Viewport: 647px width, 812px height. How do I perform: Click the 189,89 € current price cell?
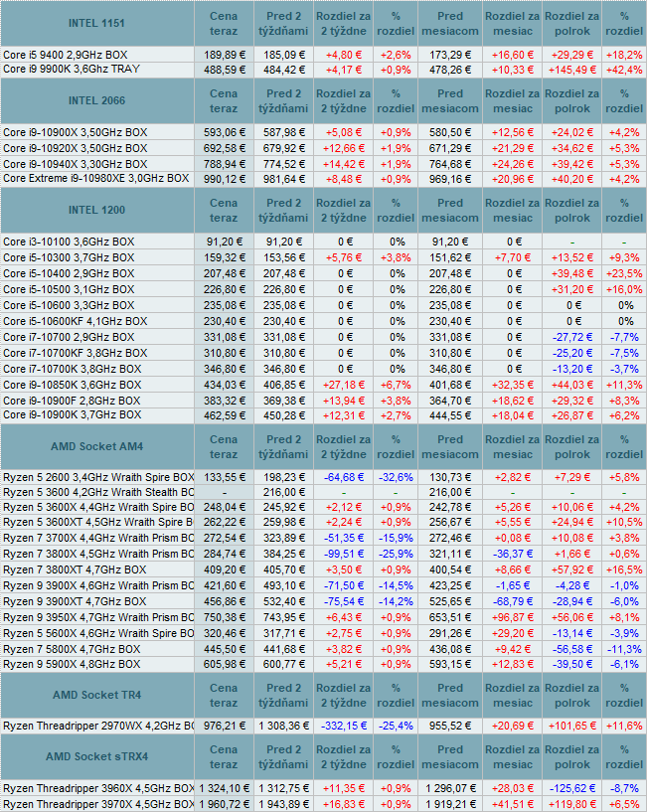click(225, 55)
